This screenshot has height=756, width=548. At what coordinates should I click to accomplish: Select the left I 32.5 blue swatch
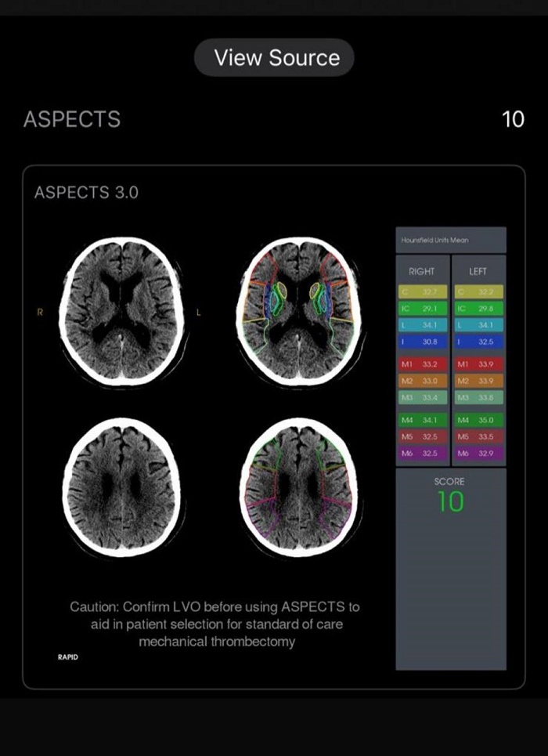pos(478,342)
